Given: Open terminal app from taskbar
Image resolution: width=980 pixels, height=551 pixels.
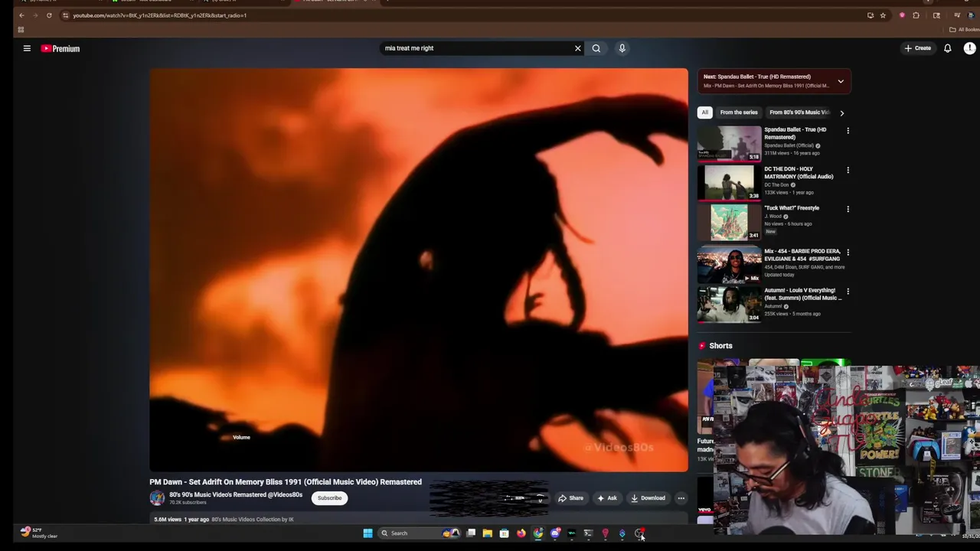Looking at the screenshot, I should point(588,533).
